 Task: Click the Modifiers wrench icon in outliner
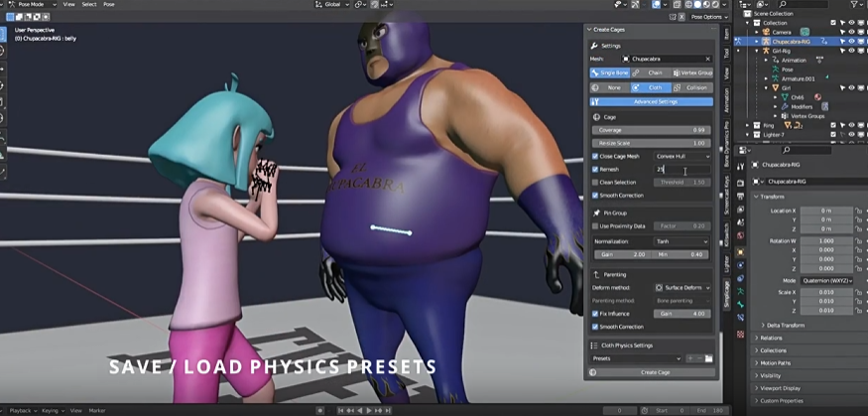[785, 106]
